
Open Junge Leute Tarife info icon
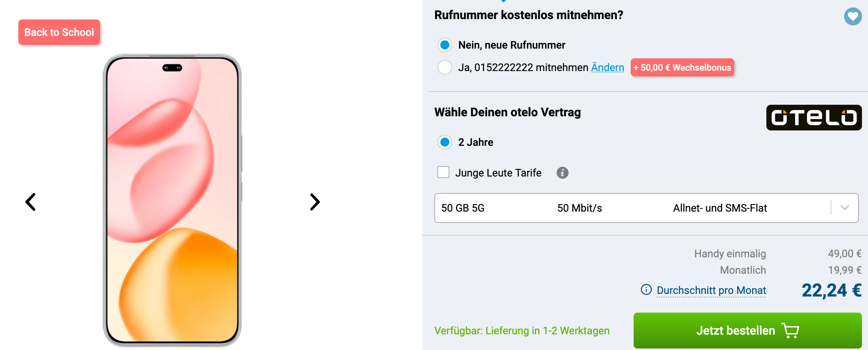(x=562, y=173)
